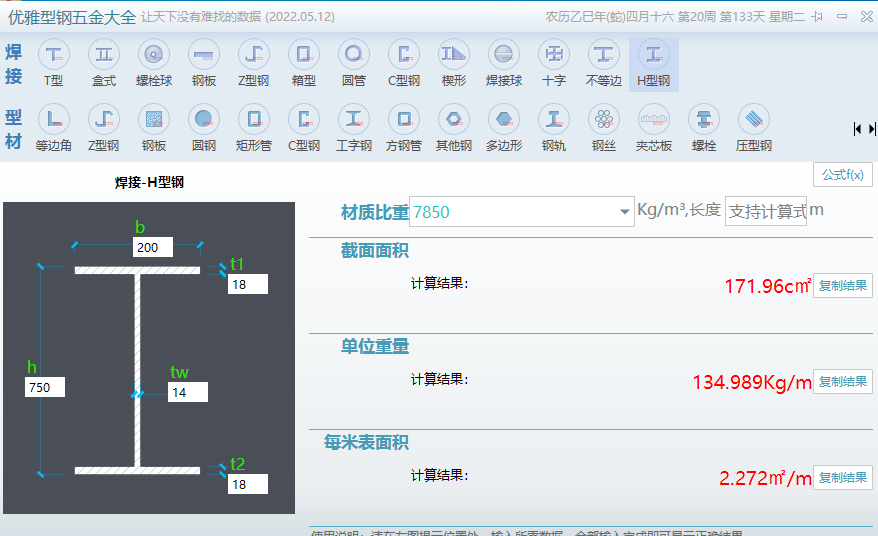Jump to first page of profile list

(857, 129)
